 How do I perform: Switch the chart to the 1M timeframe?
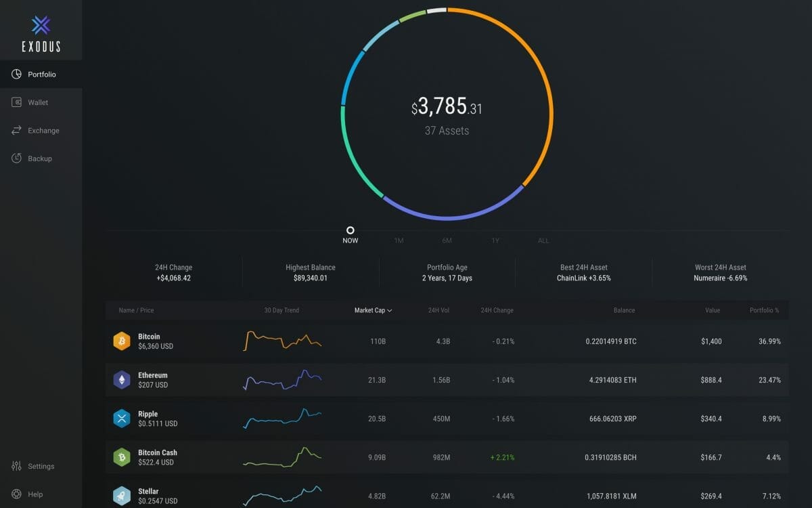399,240
